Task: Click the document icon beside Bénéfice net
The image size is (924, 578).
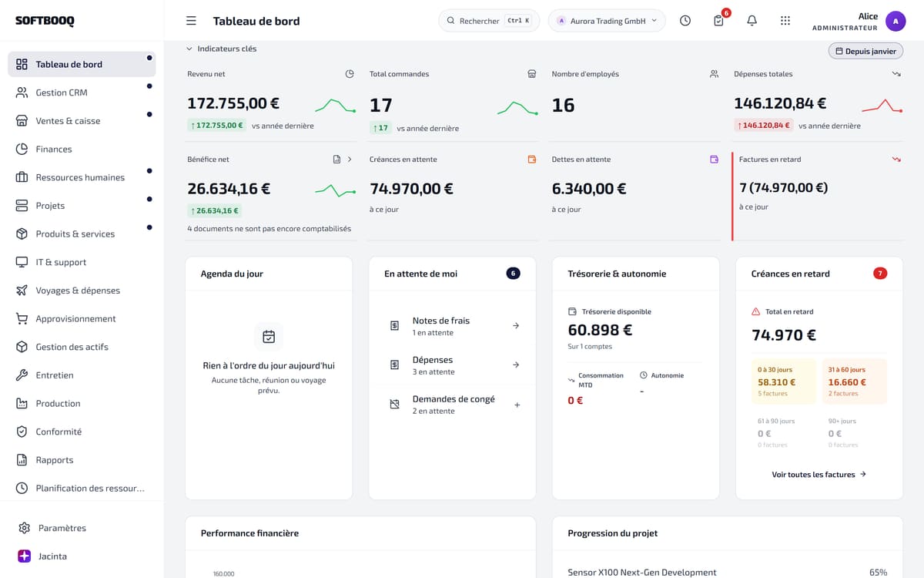Action: pyautogui.click(x=336, y=160)
